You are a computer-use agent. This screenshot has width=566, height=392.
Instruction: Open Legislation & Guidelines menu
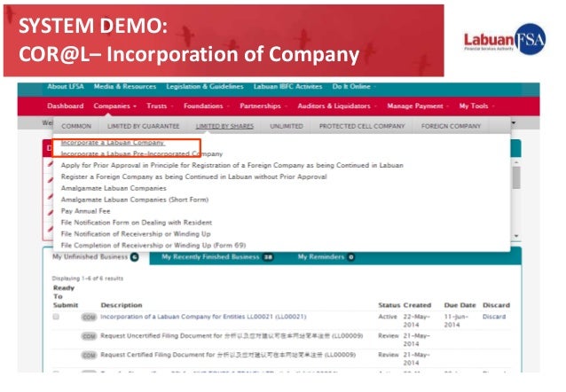pyautogui.click(x=205, y=87)
